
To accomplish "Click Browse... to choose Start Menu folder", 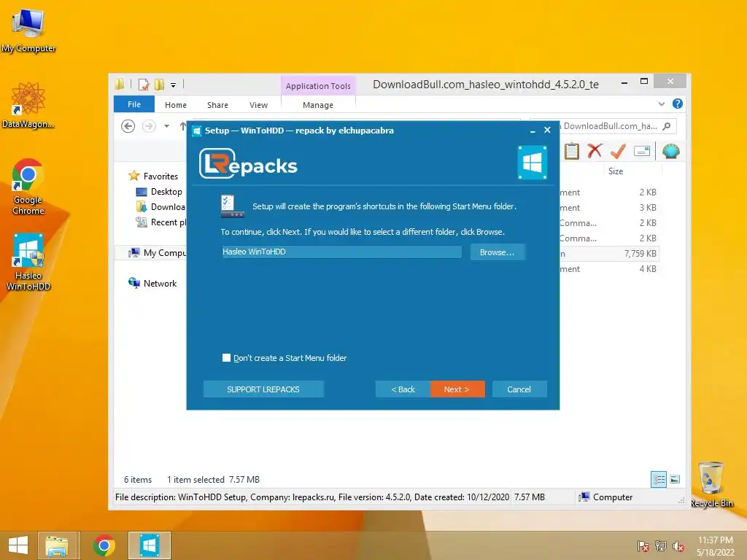I will click(498, 252).
